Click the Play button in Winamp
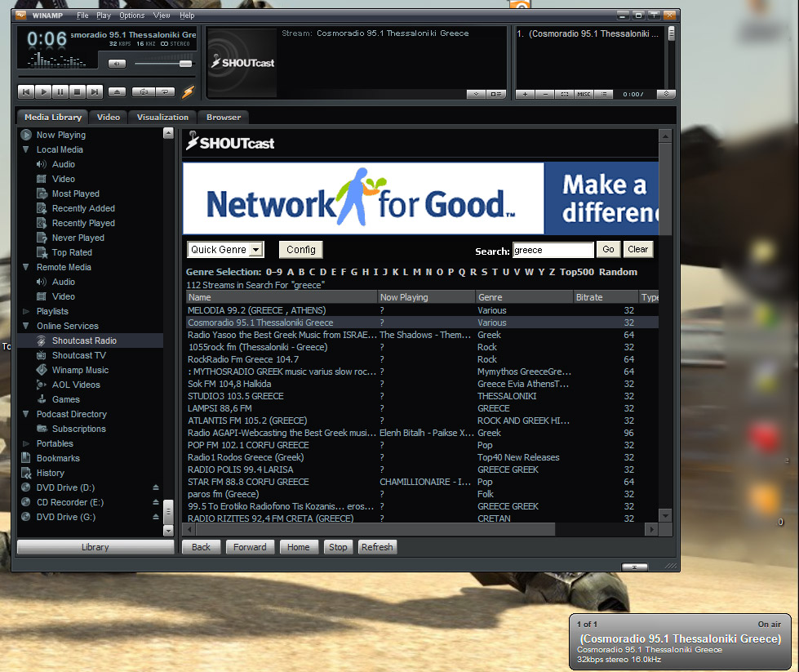This screenshot has width=799, height=672. [43, 91]
